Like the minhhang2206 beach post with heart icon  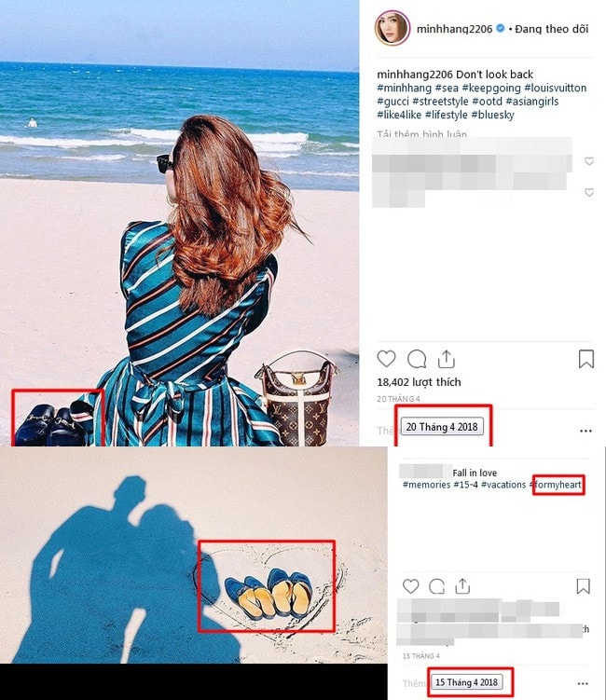(386, 359)
